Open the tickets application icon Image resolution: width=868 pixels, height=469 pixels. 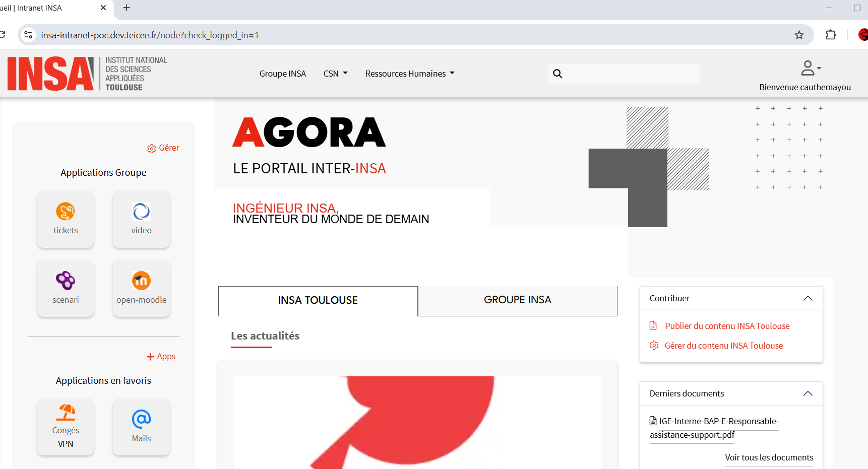point(66,219)
